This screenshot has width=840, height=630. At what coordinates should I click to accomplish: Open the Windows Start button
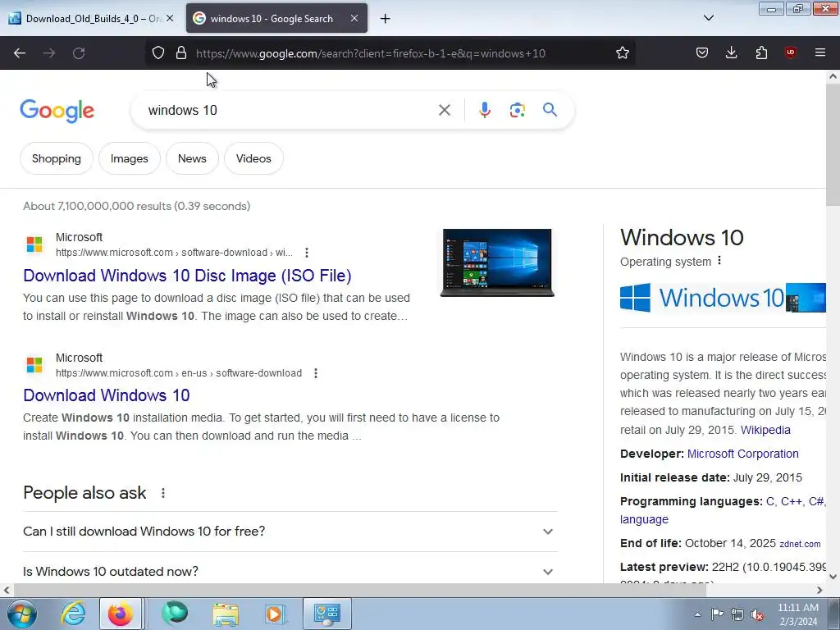click(x=21, y=614)
